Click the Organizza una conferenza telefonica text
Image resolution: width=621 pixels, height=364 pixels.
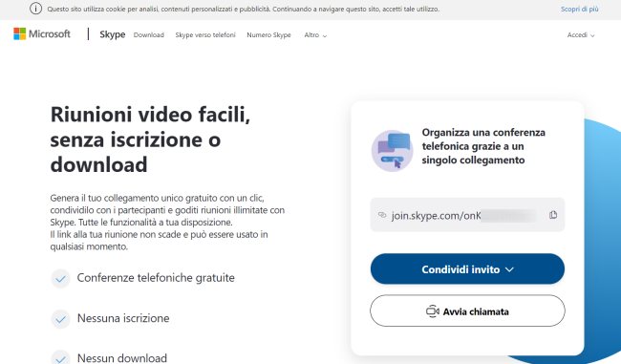[483, 146]
